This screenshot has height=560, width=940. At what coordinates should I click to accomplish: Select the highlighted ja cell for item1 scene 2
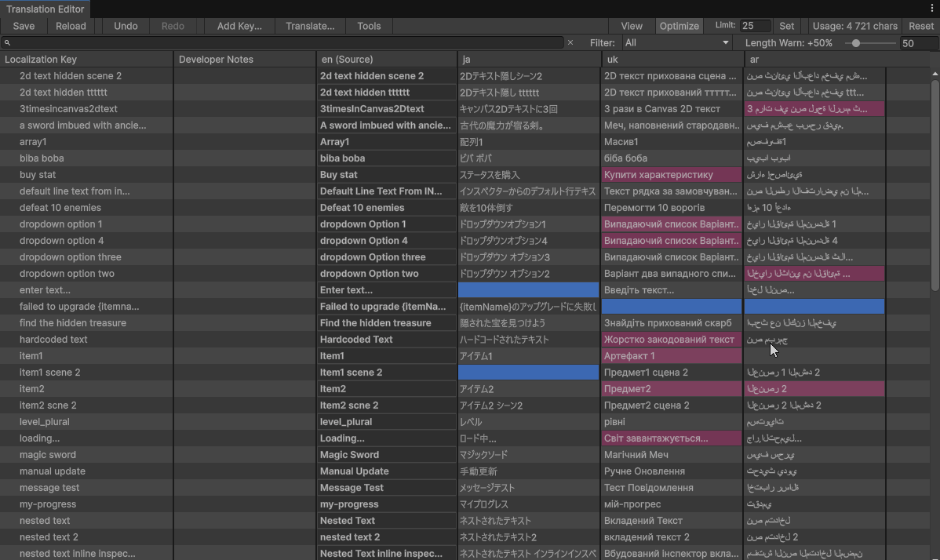528,372
